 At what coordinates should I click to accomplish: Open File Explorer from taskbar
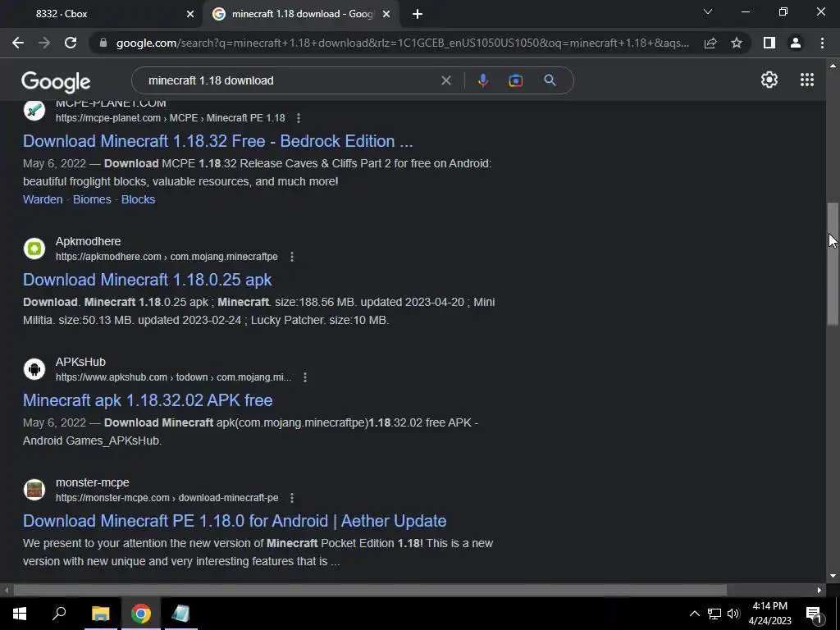[x=100, y=614]
